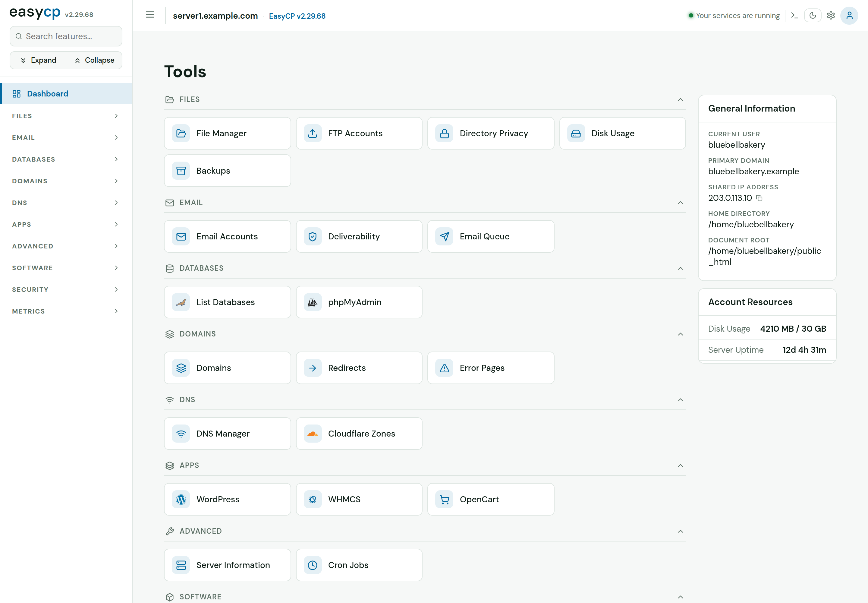Open APPS sidebar menu
The image size is (868, 603).
click(x=66, y=224)
